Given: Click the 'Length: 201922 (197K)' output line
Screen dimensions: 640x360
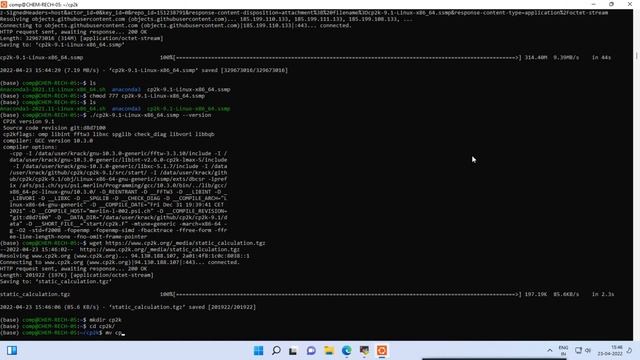Looking at the screenshot, I should tap(77, 275).
